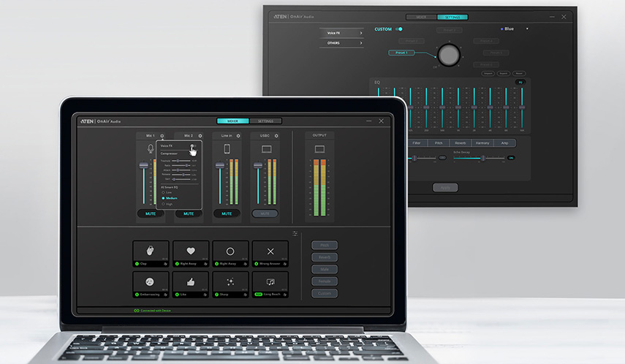Click the Mic 1 volume fader
The width and height of the screenshot is (625, 364).
coord(143,165)
